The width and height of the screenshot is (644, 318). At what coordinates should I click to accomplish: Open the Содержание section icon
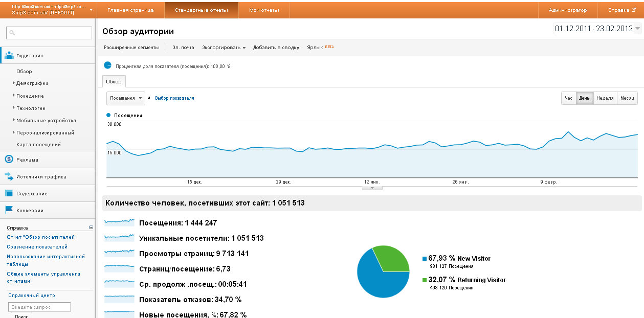[x=9, y=193]
